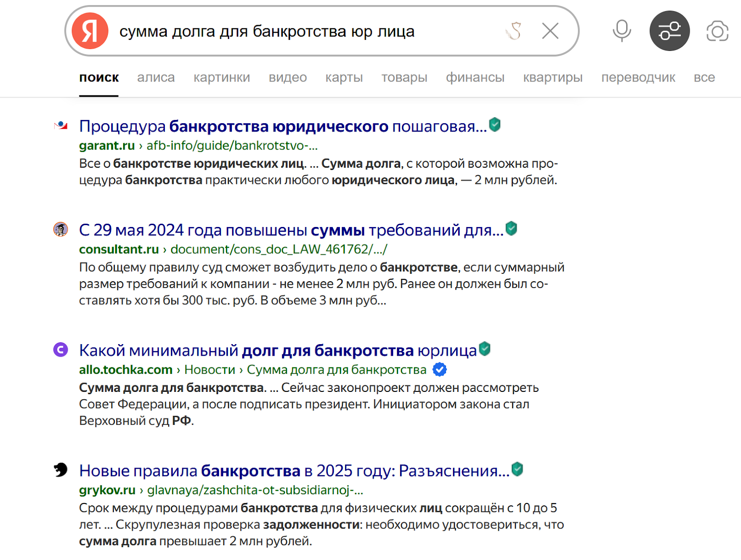Open search settings filter button

coord(670,31)
